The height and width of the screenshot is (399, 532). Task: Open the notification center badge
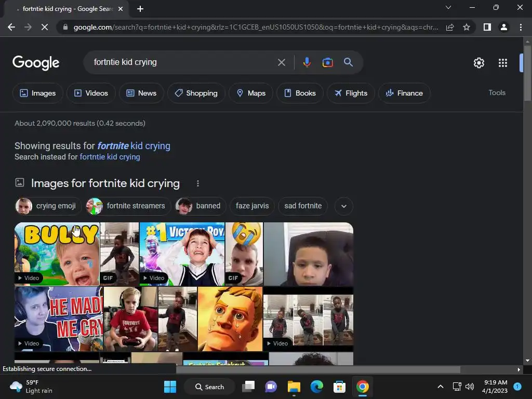pyautogui.click(x=517, y=387)
